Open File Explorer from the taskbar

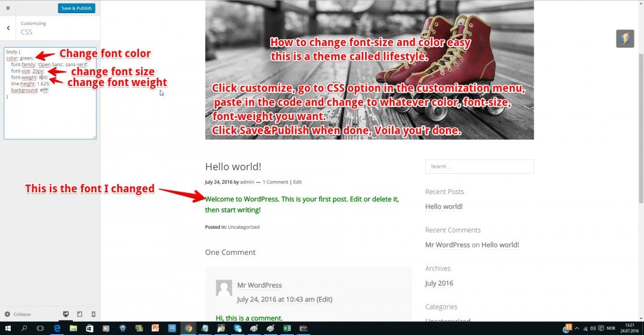[73, 328]
